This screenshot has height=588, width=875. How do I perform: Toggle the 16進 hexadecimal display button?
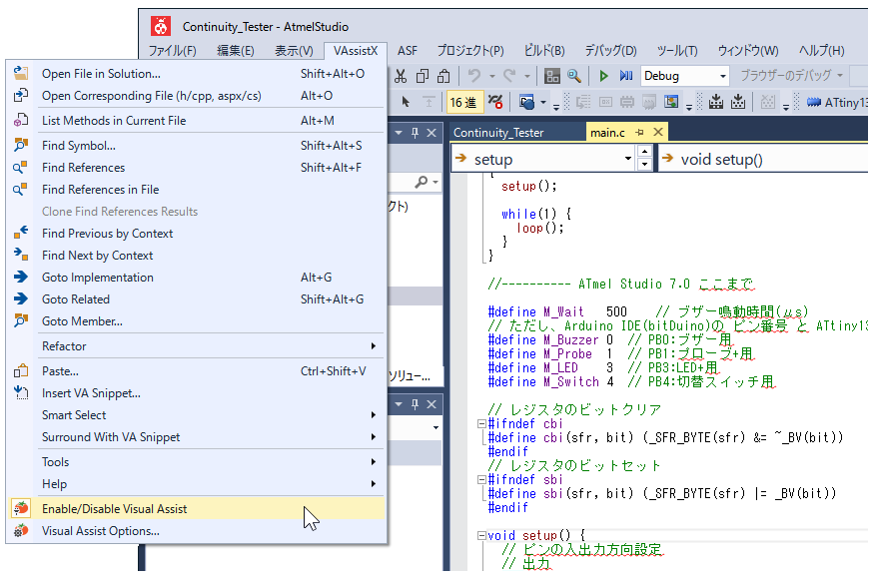[x=463, y=102]
